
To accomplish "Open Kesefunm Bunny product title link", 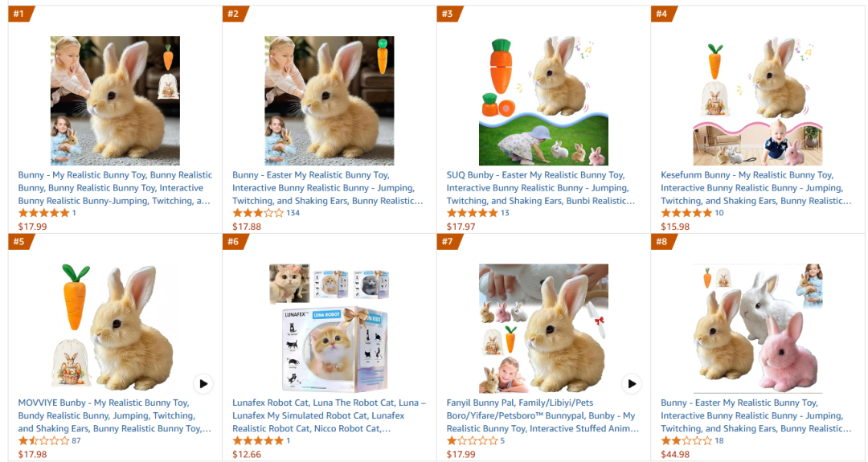I will tap(756, 187).
